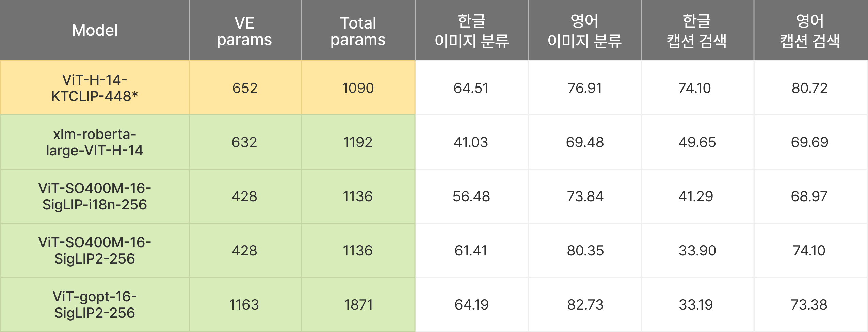Click the VE params column header
The width and height of the screenshot is (868, 332).
click(245, 30)
